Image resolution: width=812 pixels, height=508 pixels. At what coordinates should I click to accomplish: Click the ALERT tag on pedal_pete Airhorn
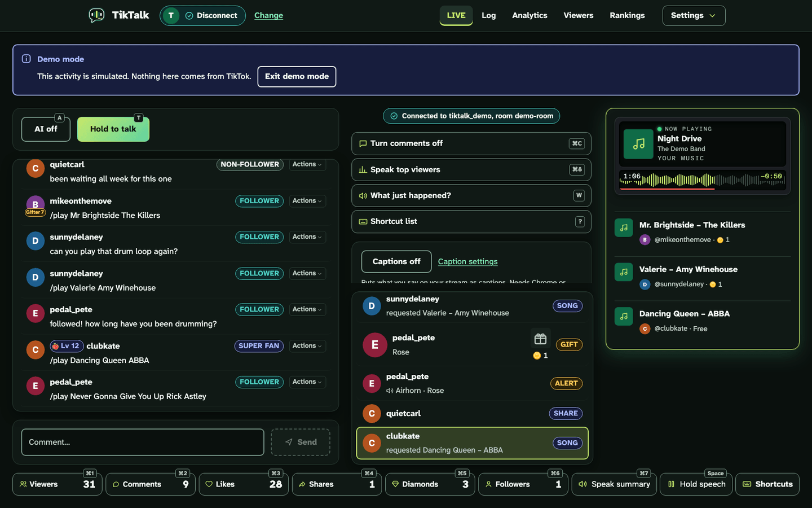[x=566, y=384]
